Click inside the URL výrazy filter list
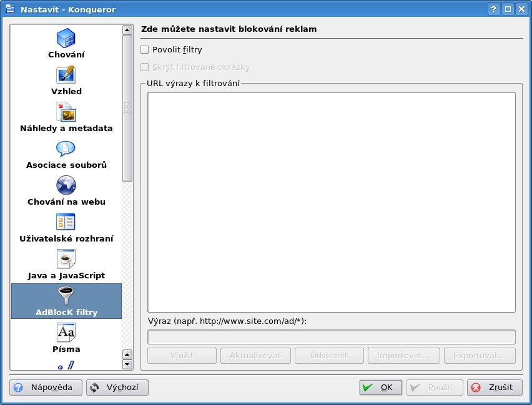Viewport: 532px width, 405px height. (x=332, y=202)
